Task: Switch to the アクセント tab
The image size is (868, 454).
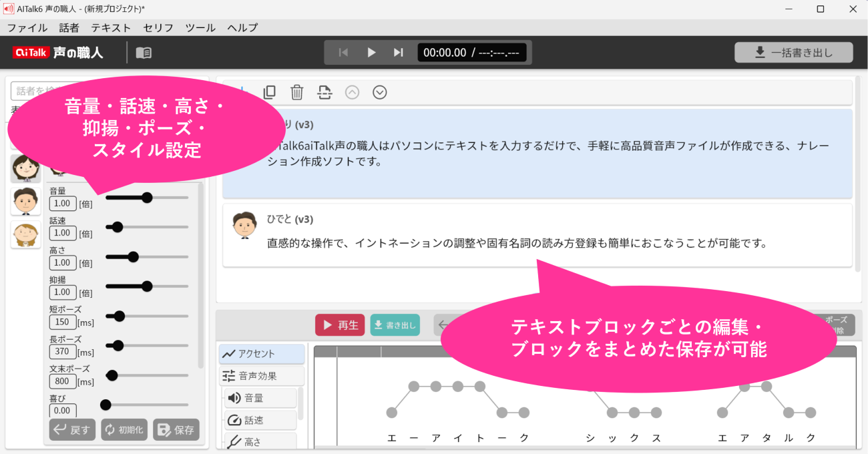Action: point(262,354)
